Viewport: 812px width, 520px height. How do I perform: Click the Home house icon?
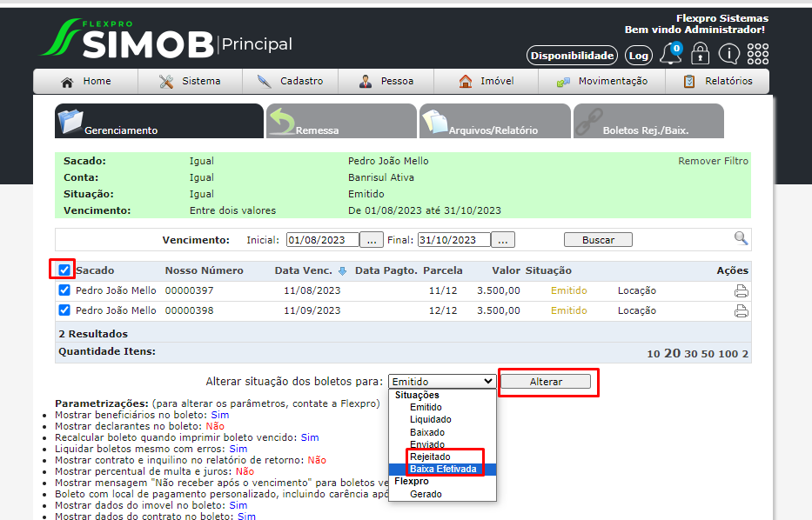point(67,82)
